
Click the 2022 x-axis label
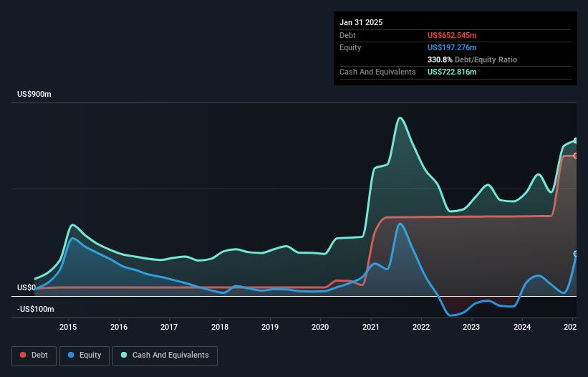[x=421, y=327]
